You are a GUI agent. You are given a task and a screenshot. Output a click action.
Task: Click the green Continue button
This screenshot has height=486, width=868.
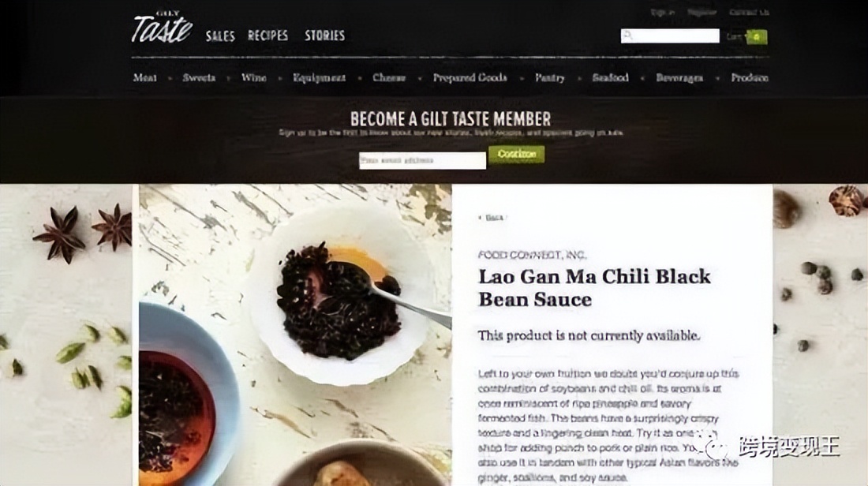point(517,154)
